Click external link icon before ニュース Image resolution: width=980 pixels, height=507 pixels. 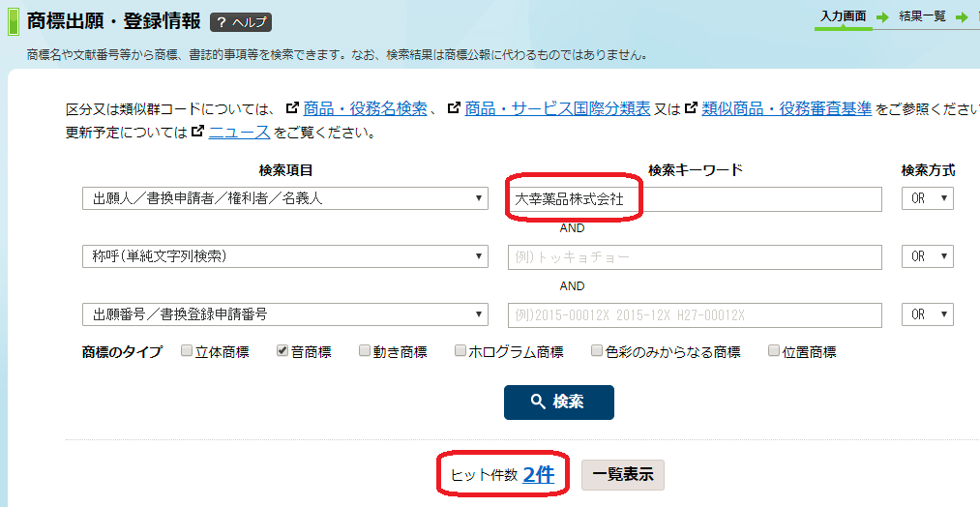[x=197, y=132]
